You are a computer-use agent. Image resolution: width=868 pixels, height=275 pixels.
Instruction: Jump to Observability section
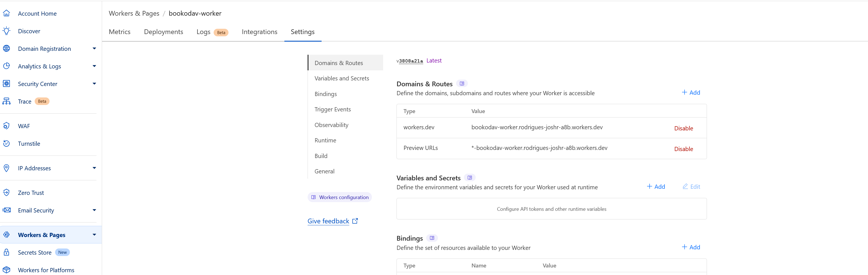[x=331, y=125]
